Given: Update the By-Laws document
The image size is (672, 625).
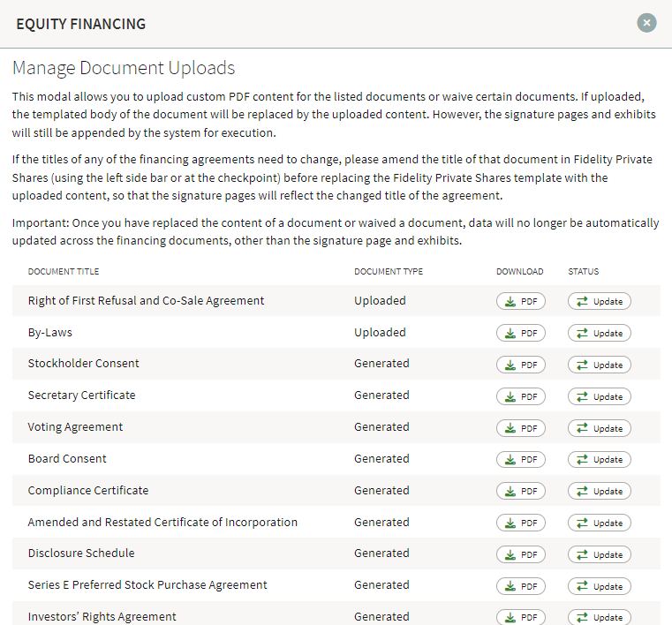Looking at the screenshot, I should tap(599, 333).
